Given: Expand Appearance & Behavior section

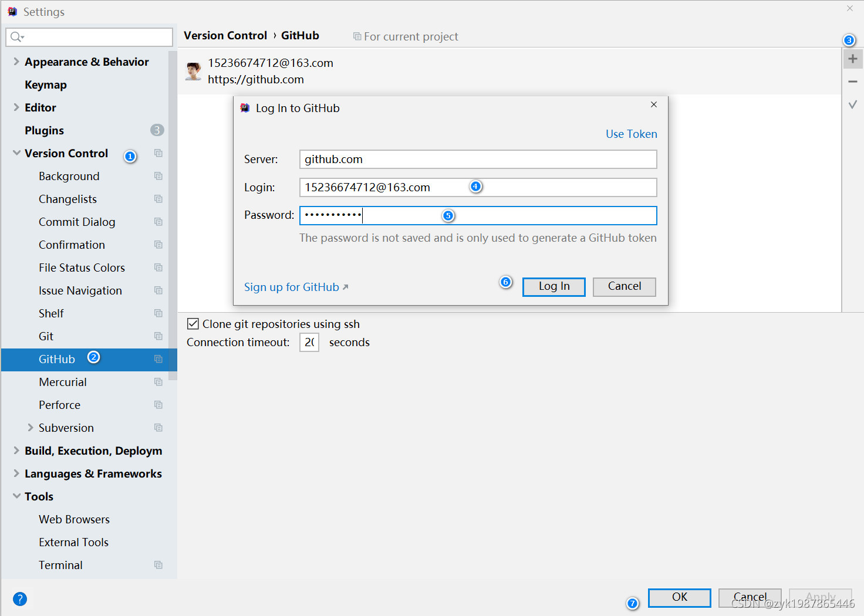Looking at the screenshot, I should point(16,62).
